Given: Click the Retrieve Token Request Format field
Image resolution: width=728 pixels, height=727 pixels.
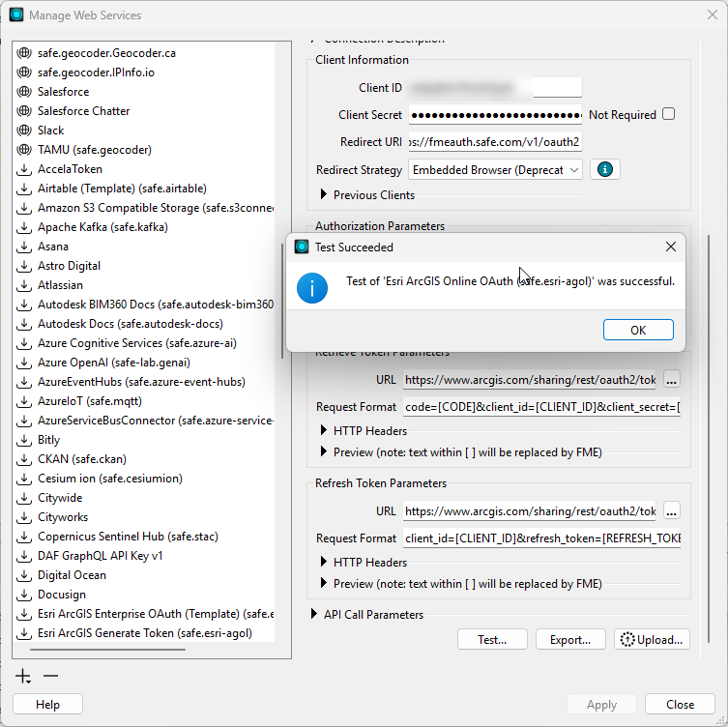Looking at the screenshot, I should pyautogui.click(x=541, y=407).
